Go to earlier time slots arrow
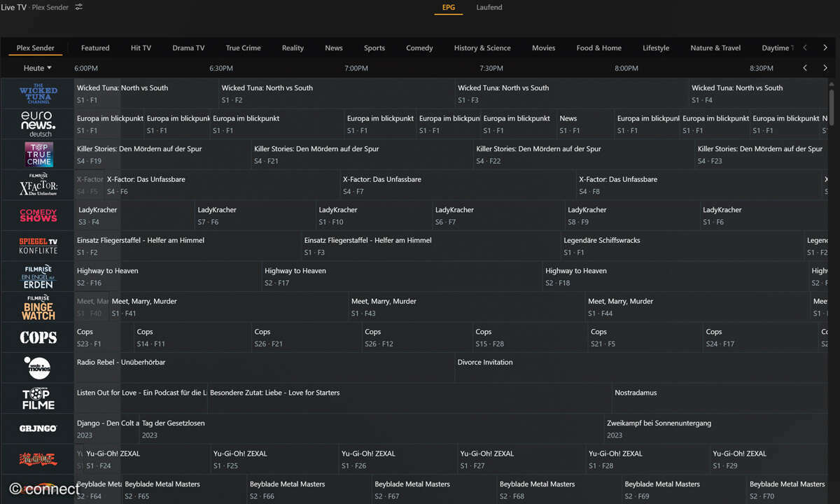 [805, 68]
